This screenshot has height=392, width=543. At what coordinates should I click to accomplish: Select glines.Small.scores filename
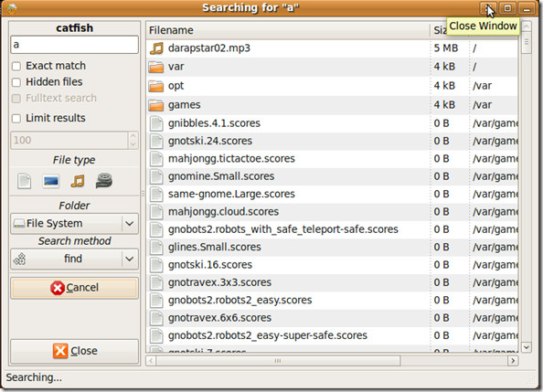[214, 248]
